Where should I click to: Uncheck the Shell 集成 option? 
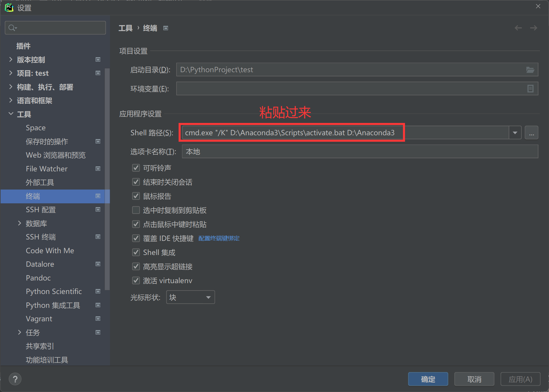[x=136, y=252]
